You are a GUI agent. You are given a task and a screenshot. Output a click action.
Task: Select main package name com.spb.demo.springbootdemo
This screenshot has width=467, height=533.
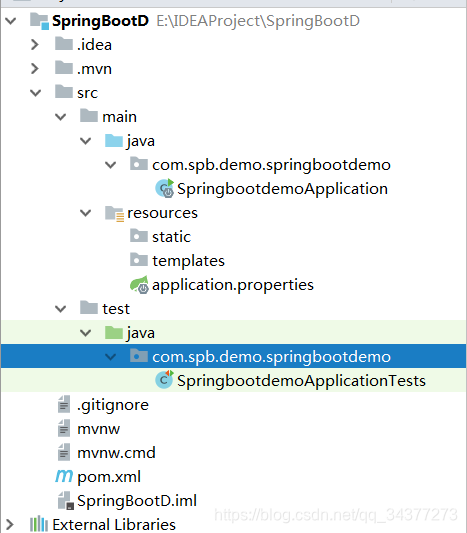click(271, 165)
